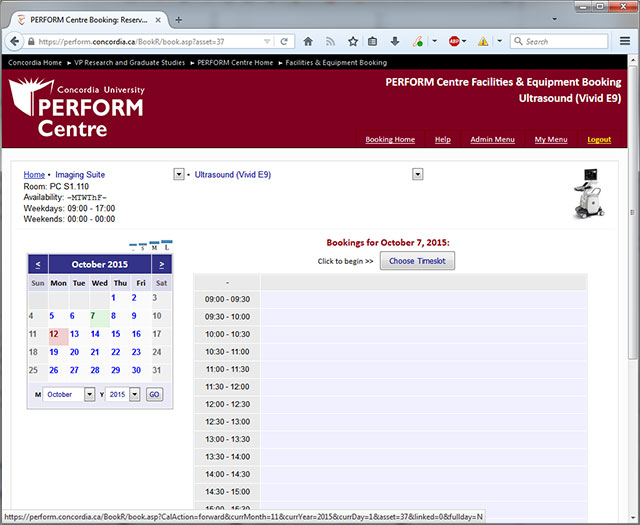Open My Menu in the header
This screenshot has width=640, height=525.
click(x=550, y=140)
